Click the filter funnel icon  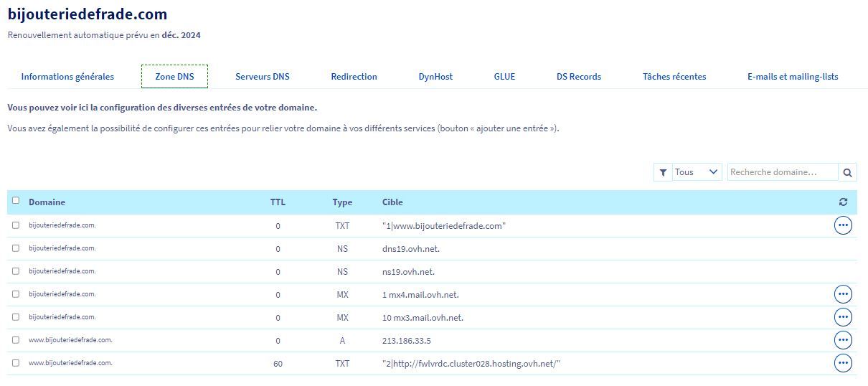pyautogui.click(x=663, y=172)
